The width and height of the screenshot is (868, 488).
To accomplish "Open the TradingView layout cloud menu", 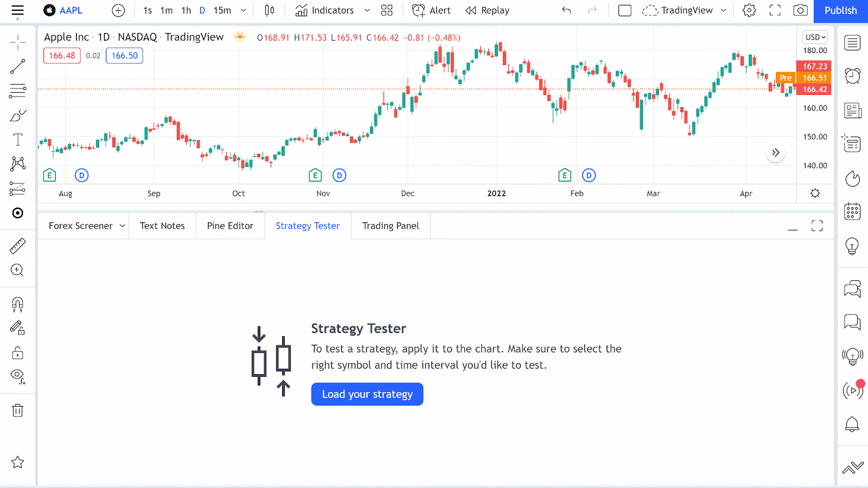I will (x=677, y=10).
